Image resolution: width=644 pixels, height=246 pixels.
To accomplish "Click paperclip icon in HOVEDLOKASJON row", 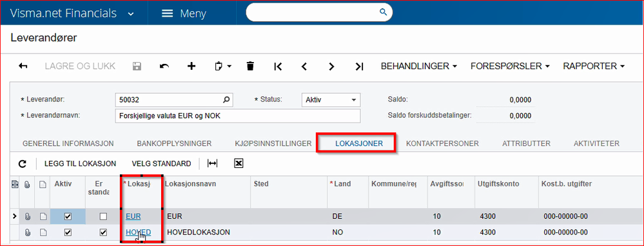I will pyautogui.click(x=28, y=233).
